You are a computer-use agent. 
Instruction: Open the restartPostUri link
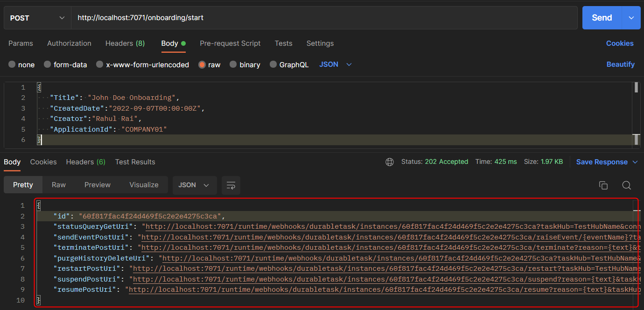pos(386,269)
